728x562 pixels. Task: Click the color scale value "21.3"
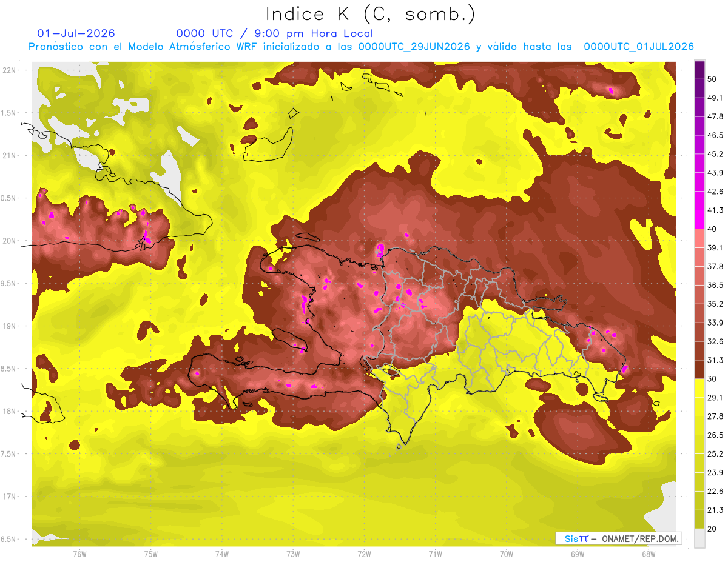point(715,510)
